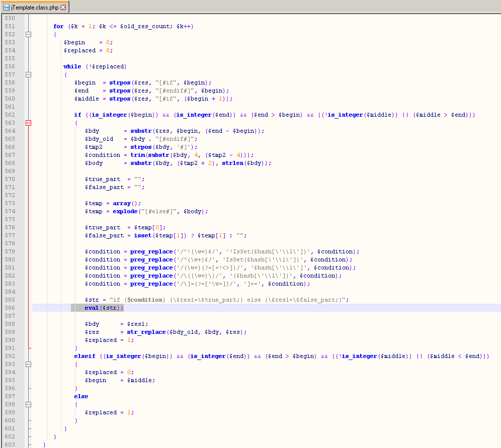Collapse the for loop fold at line 552
The image size is (501, 448).
28,34
